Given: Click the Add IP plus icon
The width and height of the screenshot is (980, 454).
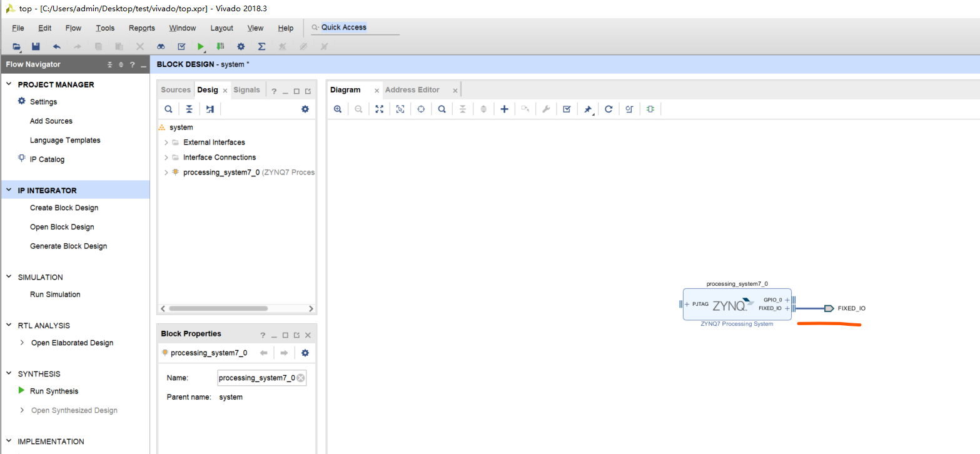Looking at the screenshot, I should [504, 109].
